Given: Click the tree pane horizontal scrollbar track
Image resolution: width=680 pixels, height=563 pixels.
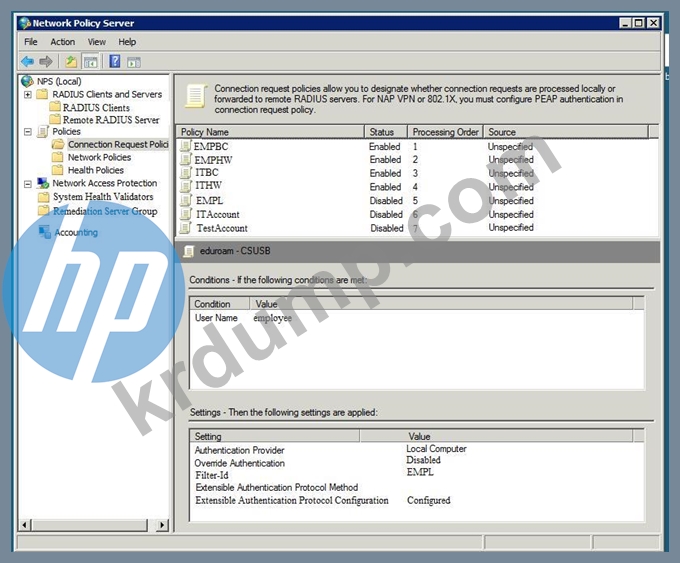Looking at the screenshot, I should pos(90,525).
